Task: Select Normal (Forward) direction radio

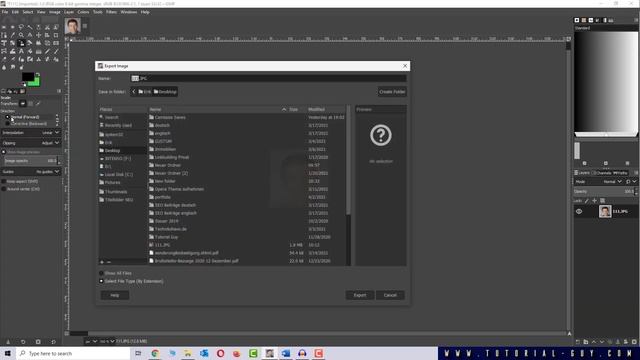Action: (x=7, y=117)
